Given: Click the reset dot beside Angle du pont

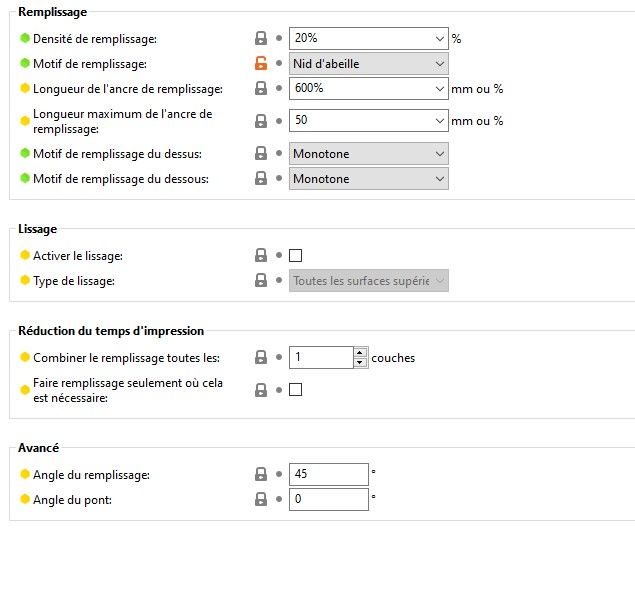Looking at the screenshot, I should coord(279,500).
